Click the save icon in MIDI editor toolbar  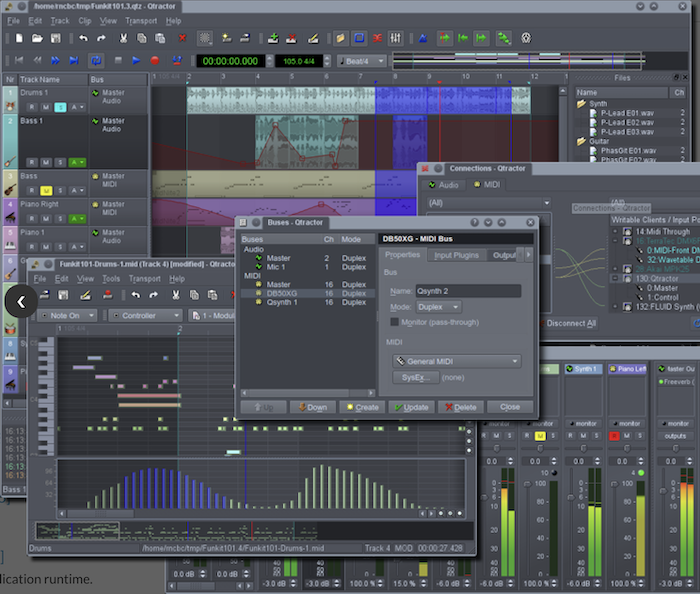pyautogui.click(x=63, y=295)
